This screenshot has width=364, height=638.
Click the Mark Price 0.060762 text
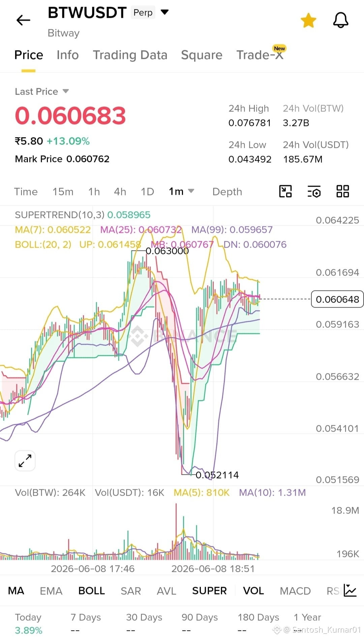[62, 159]
